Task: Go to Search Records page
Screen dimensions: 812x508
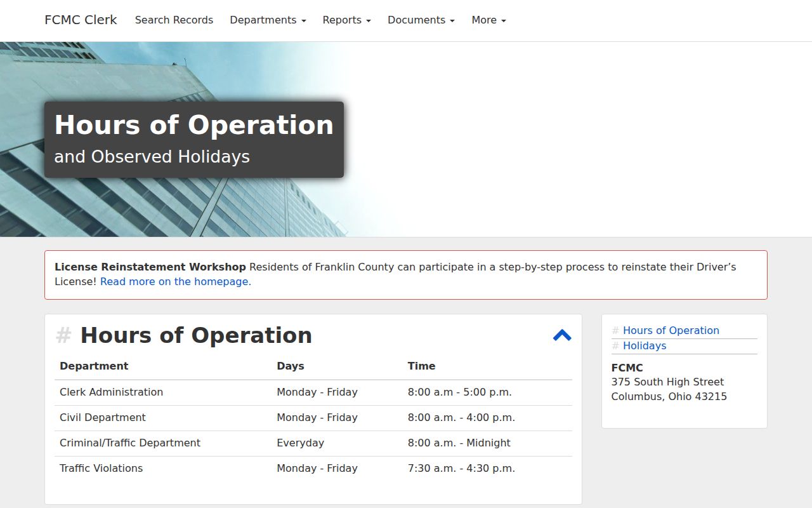Action: point(174,20)
